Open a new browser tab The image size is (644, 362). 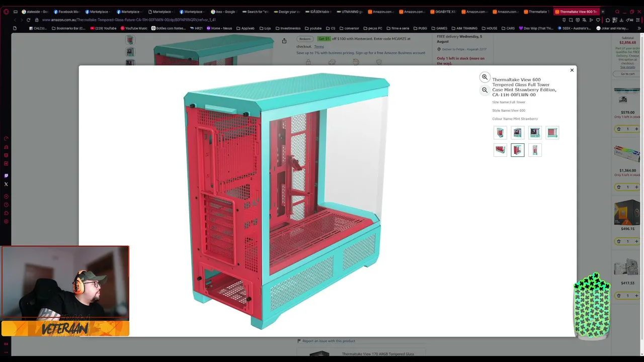coord(603,12)
